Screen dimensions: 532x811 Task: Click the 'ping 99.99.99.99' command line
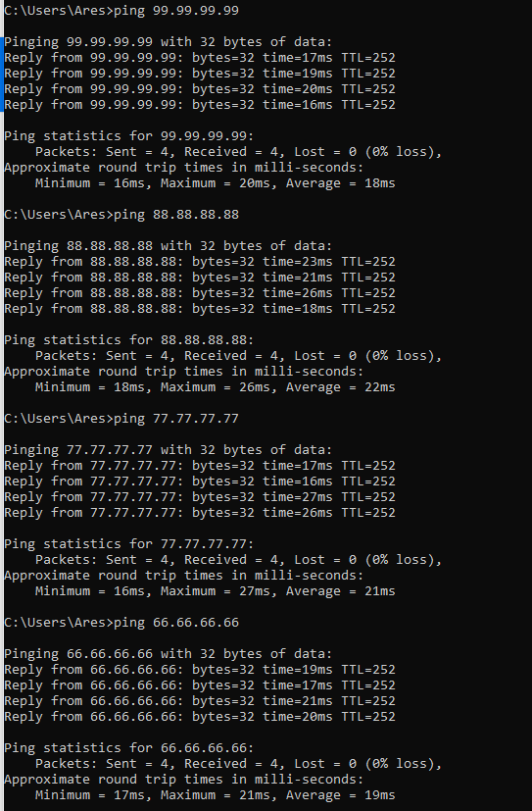(121, 11)
